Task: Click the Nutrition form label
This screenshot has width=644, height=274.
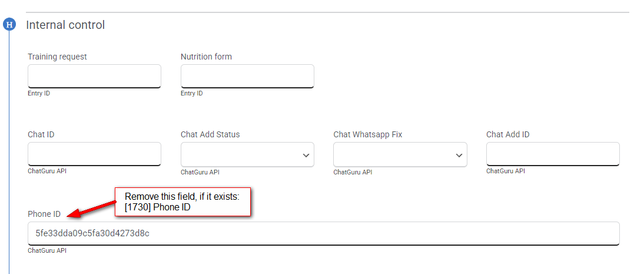Action: pos(206,57)
